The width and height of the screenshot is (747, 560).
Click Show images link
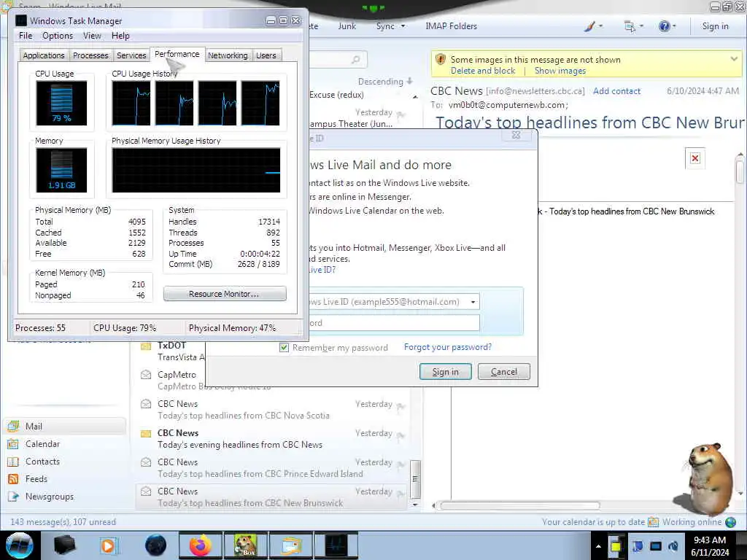point(560,71)
